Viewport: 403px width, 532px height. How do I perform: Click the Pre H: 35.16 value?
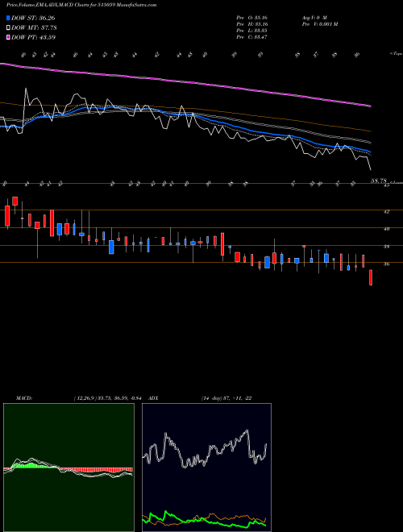pos(251,24)
